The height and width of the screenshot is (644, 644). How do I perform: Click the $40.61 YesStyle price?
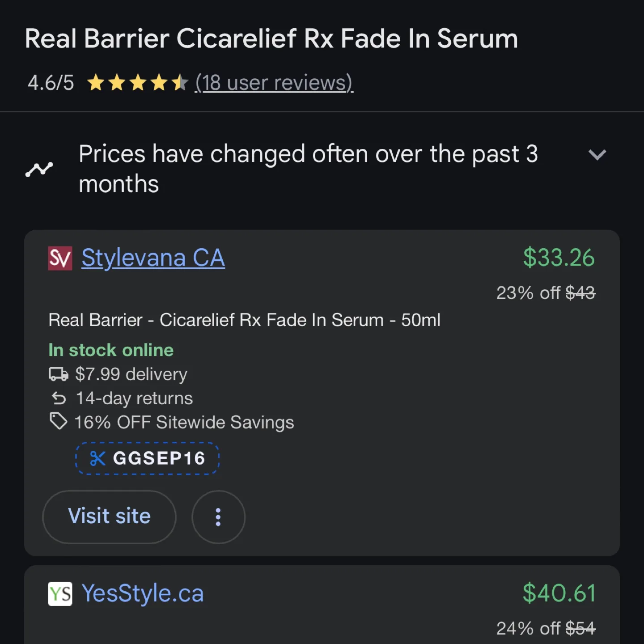(558, 594)
